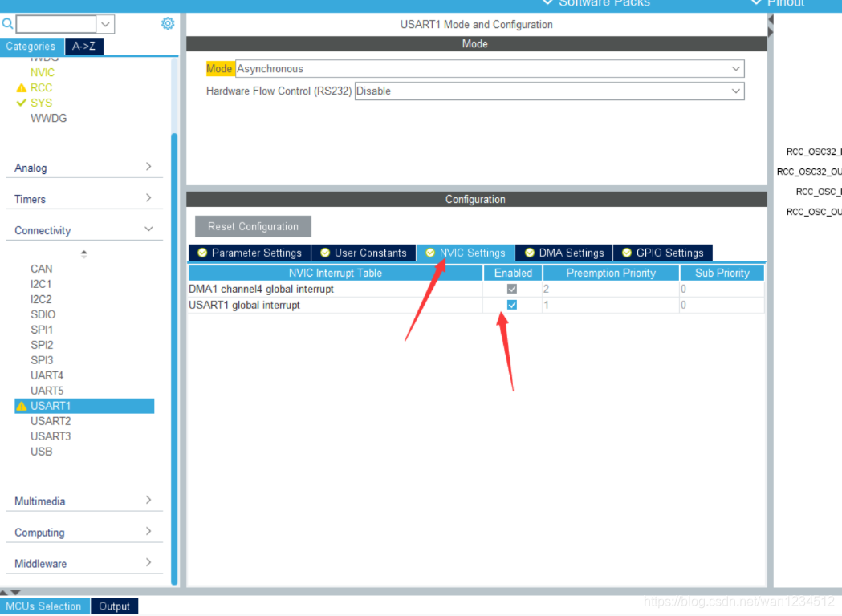
Task: Click the warning icon beside RCC
Action: (21, 87)
